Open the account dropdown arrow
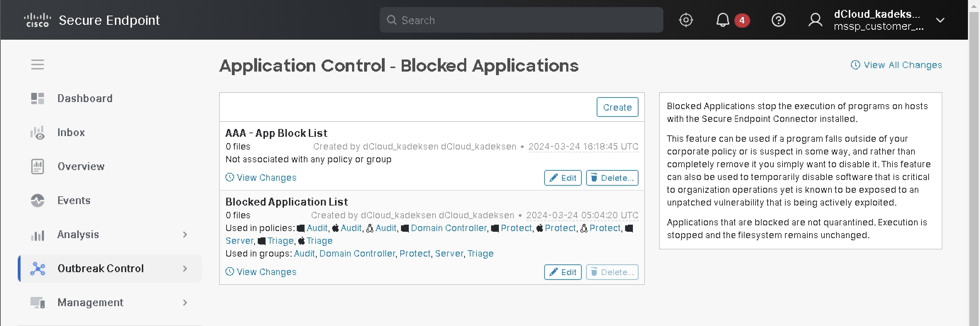 point(940,20)
